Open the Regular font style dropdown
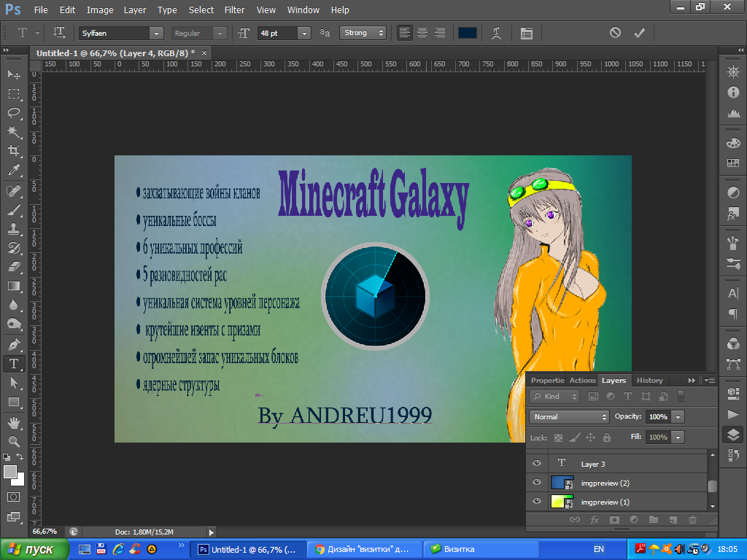The image size is (747, 560). pyautogui.click(x=219, y=34)
